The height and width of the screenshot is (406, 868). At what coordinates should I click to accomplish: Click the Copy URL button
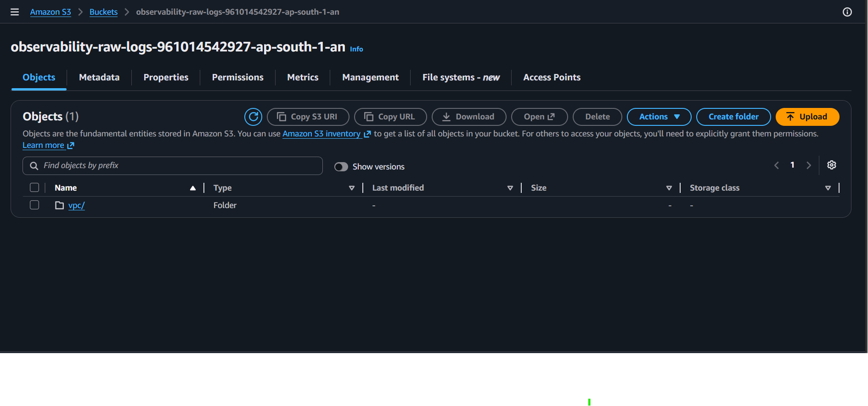[390, 117]
